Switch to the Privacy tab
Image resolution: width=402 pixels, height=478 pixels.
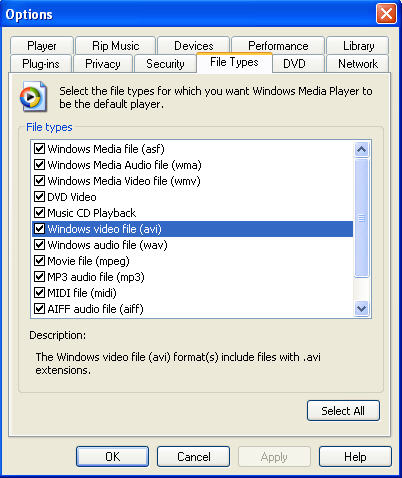[103, 64]
